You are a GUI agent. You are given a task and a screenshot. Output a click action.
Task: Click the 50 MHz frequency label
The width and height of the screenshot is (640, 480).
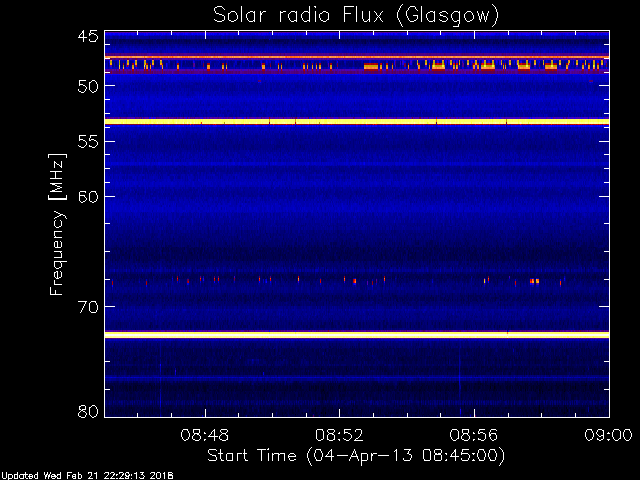pos(88,86)
